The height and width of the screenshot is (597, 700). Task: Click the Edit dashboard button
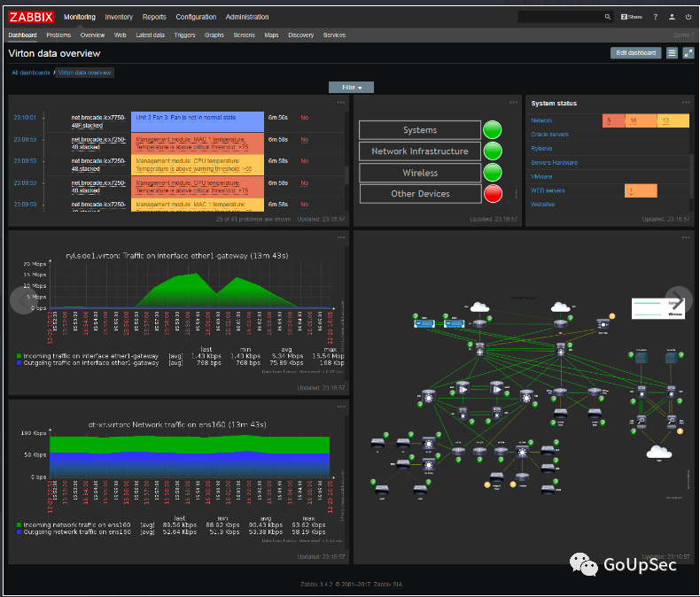(635, 53)
